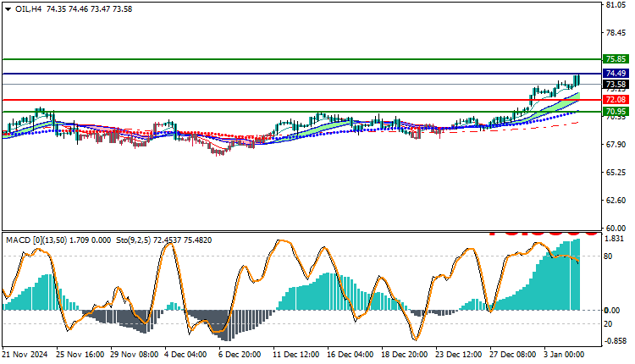Select the lower green line at 70.95

pyautogui.click(x=301, y=112)
